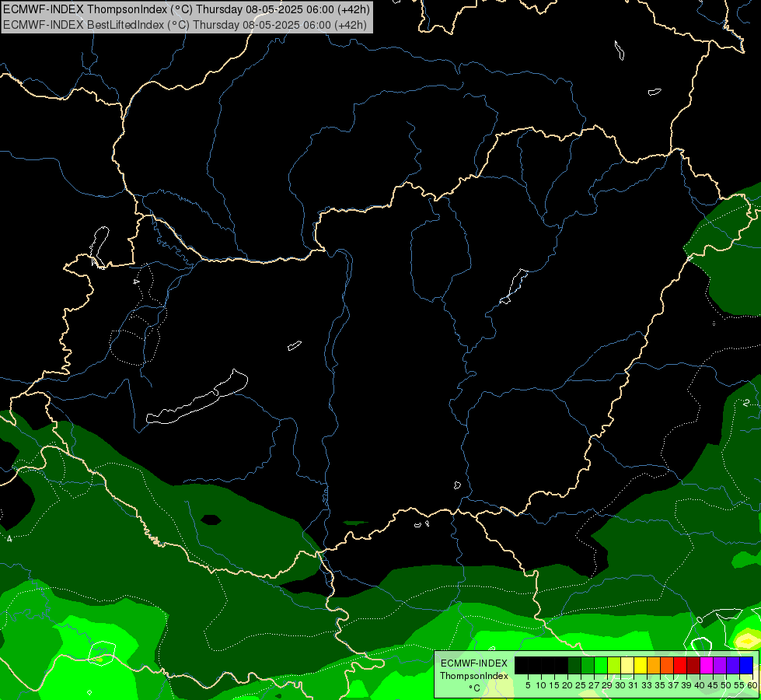Click the contour label 0 on the map
Viewport: 761px width, 700px height.
tap(700, 620)
